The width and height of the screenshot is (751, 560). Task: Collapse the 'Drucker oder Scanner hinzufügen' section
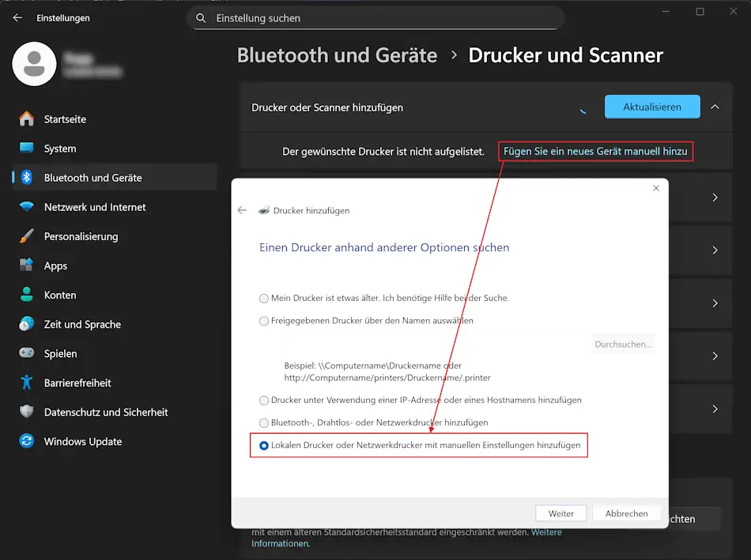pyautogui.click(x=715, y=107)
